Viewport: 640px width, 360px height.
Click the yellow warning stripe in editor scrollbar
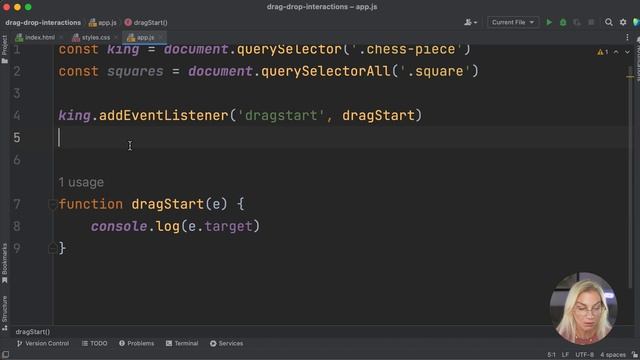(x=631, y=76)
